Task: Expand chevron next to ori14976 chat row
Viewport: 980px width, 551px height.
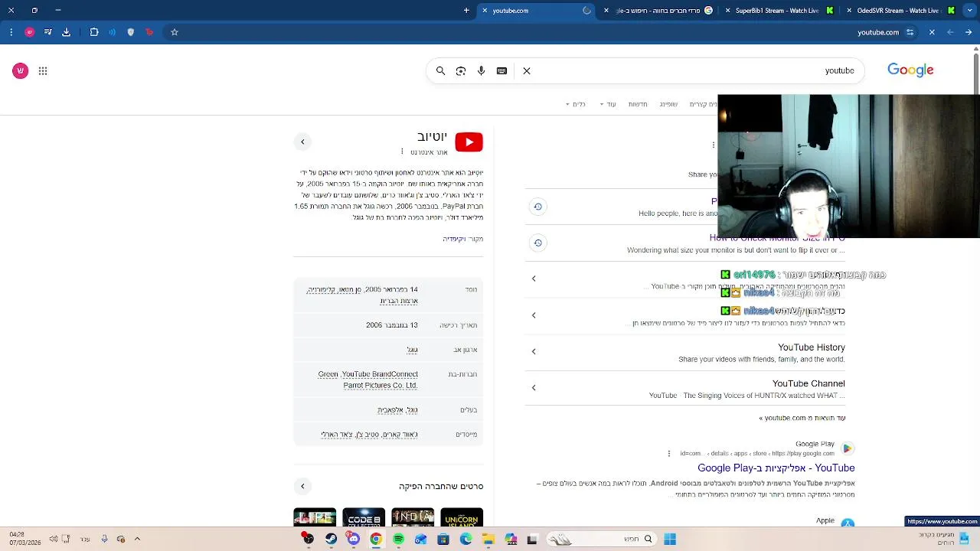Action: [534, 279]
